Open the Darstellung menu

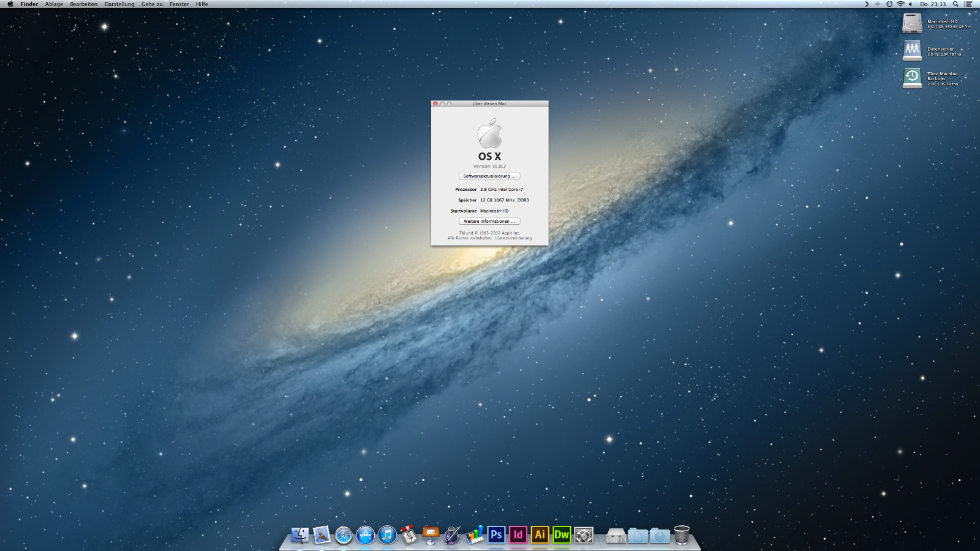tap(119, 4)
